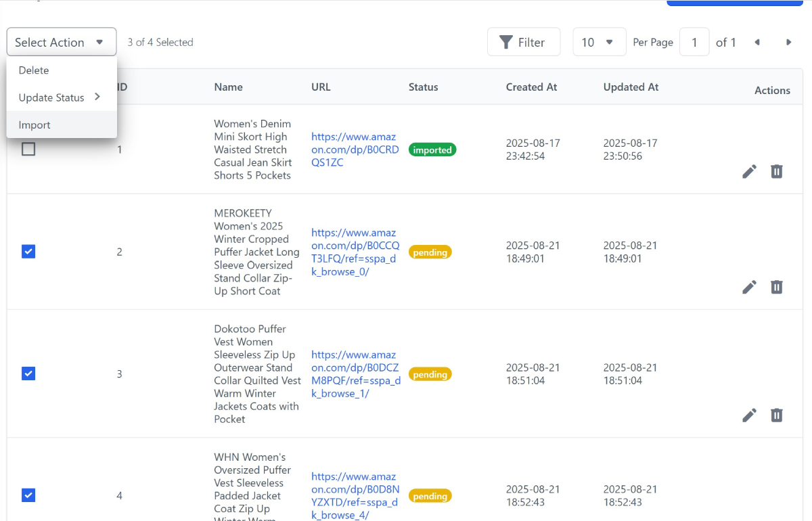The height and width of the screenshot is (521, 812).
Task: Click the page number input field
Action: 694,42
